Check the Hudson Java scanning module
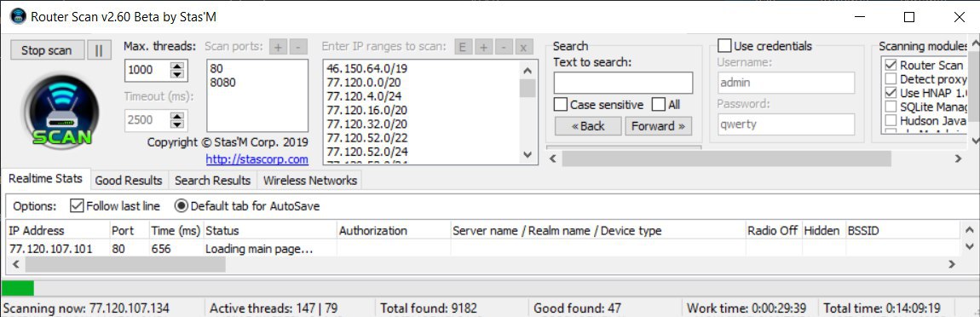Screen dimensions: 980x317 pos(891,120)
